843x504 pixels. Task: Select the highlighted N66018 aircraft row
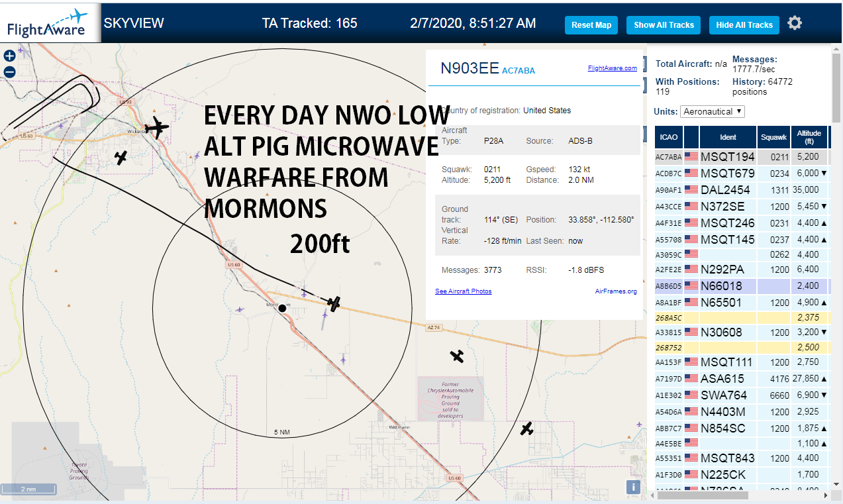(x=741, y=286)
